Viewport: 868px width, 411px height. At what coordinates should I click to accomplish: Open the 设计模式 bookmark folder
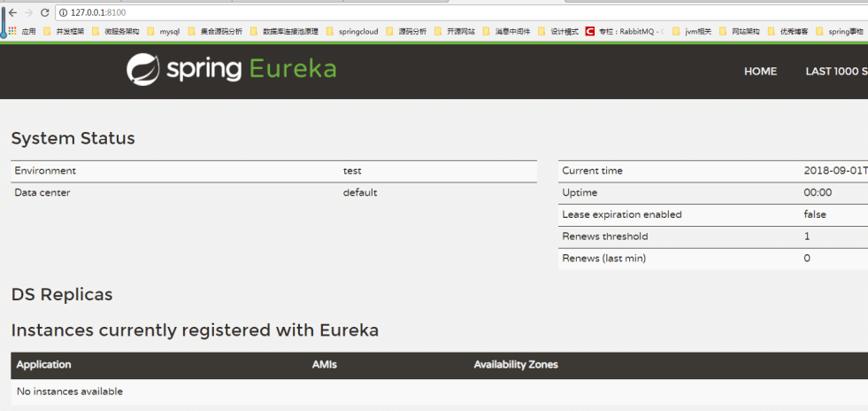558,32
